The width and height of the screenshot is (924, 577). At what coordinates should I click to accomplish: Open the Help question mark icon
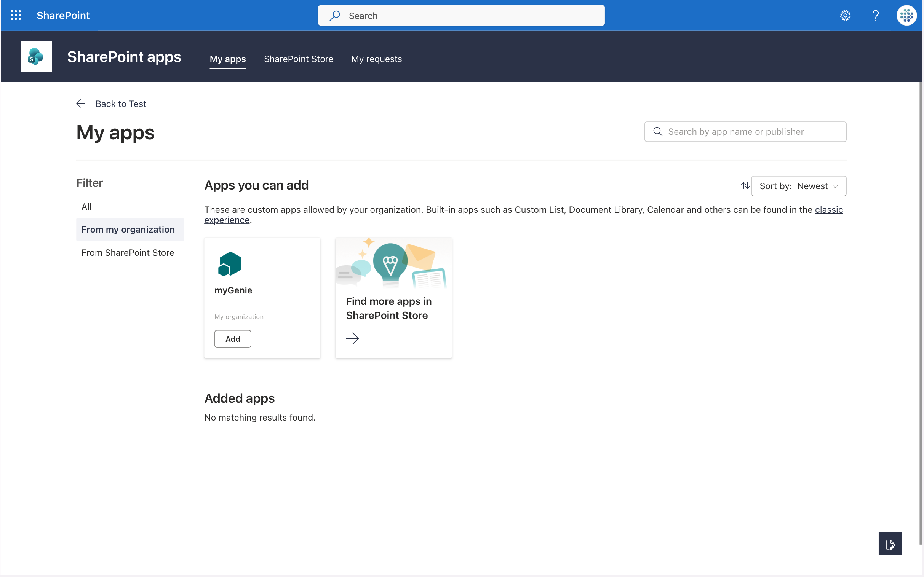pyautogui.click(x=876, y=15)
